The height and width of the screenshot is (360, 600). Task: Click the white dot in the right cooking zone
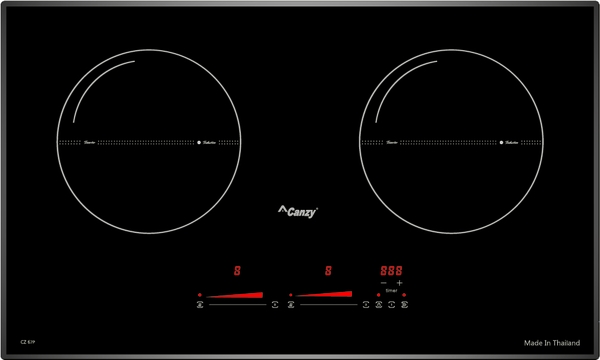pyautogui.click(x=501, y=142)
